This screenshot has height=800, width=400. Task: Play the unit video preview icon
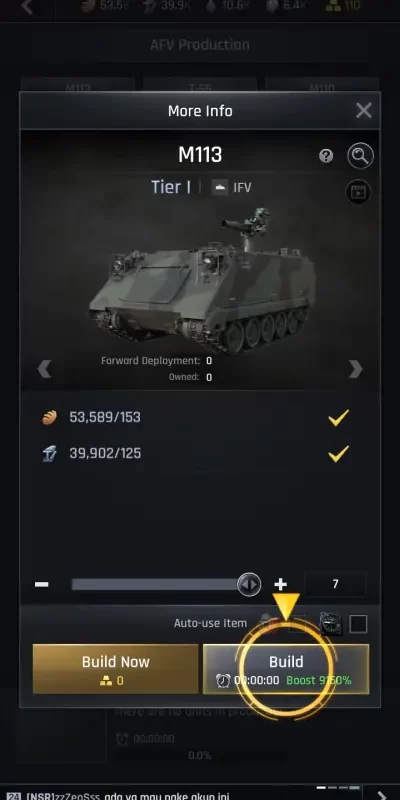[x=359, y=192]
